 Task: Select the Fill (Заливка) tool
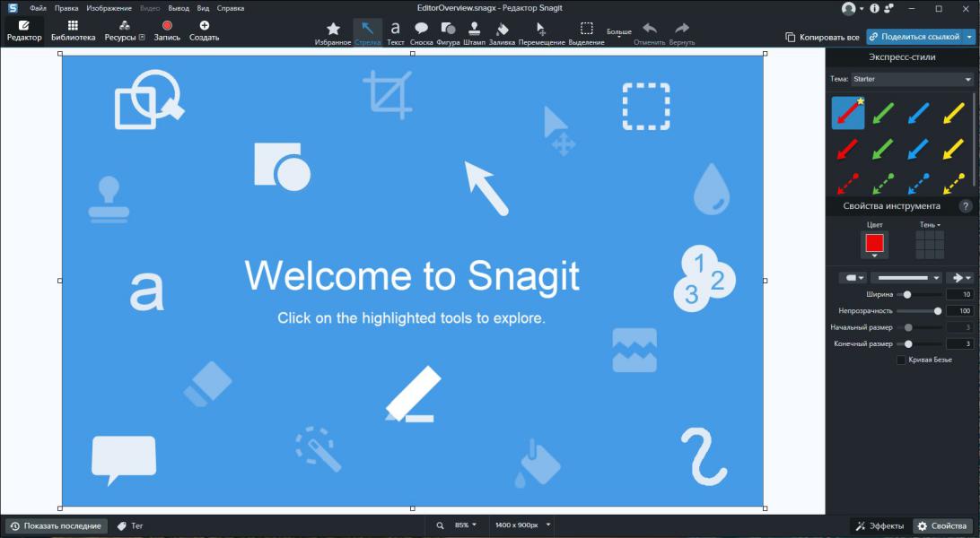[x=502, y=32]
